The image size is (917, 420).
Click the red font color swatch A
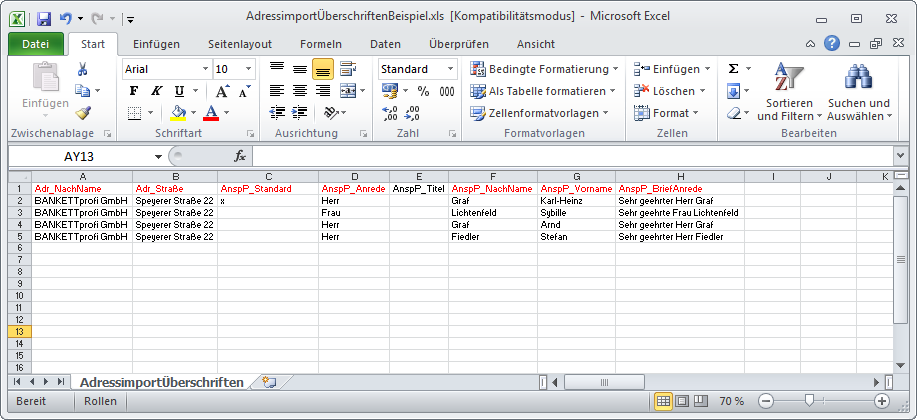(212, 112)
